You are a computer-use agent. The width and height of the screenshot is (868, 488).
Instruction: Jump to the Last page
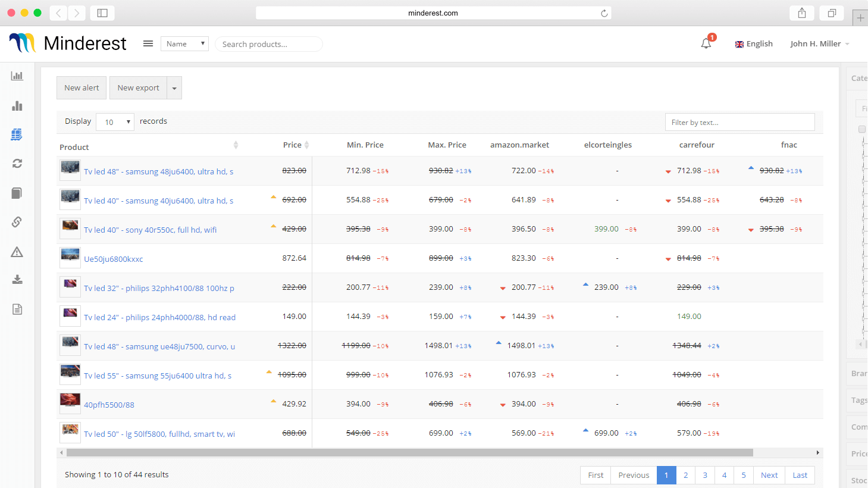[x=800, y=475]
